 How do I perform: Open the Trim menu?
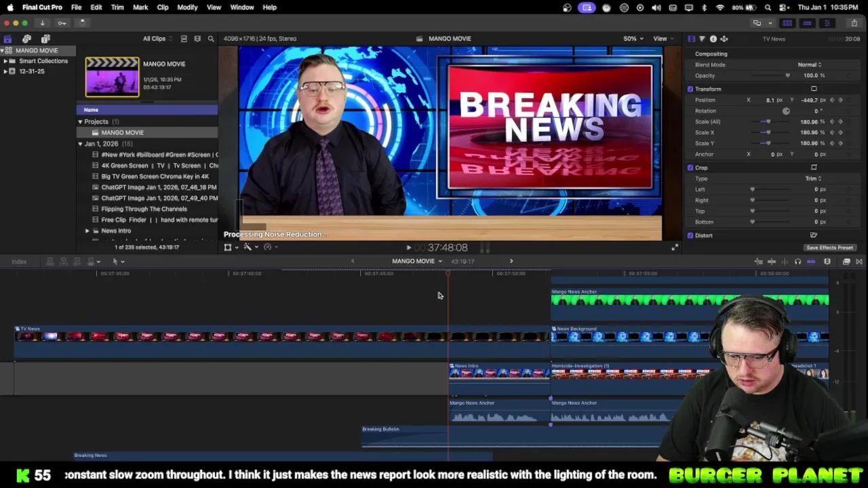[x=117, y=7]
